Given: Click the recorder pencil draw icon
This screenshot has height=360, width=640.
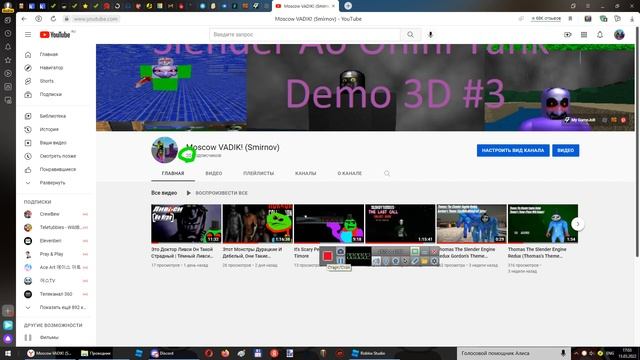Looking at the screenshot, I should click(415, 261).
